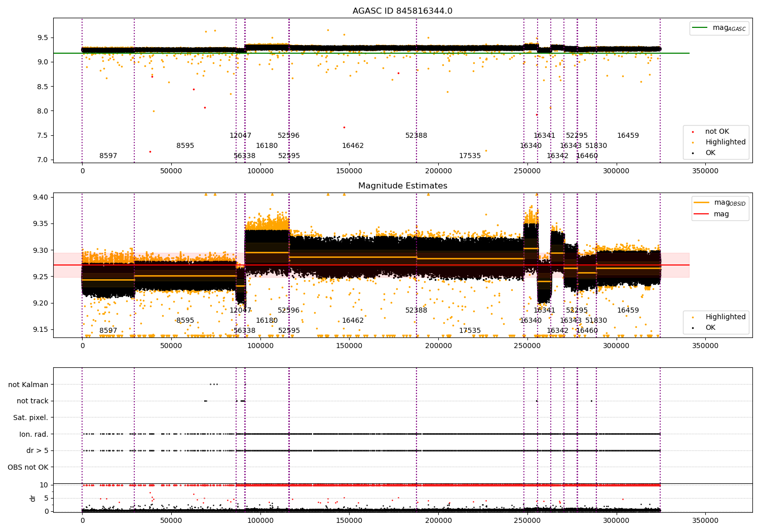Click "OK" in the middle plot legend

710,328
